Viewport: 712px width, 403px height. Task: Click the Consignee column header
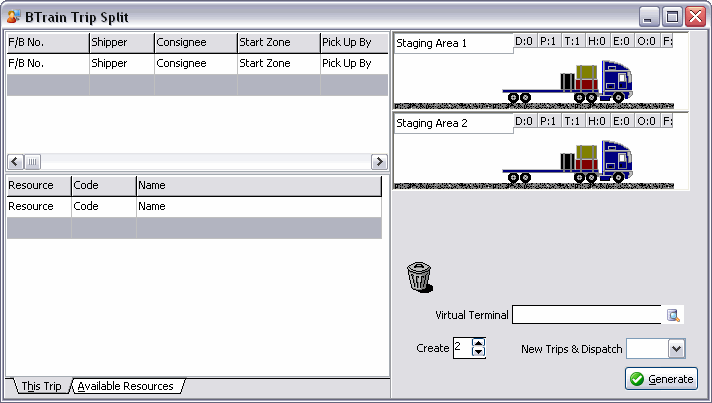pyautogui.click(x=196, y=43)
